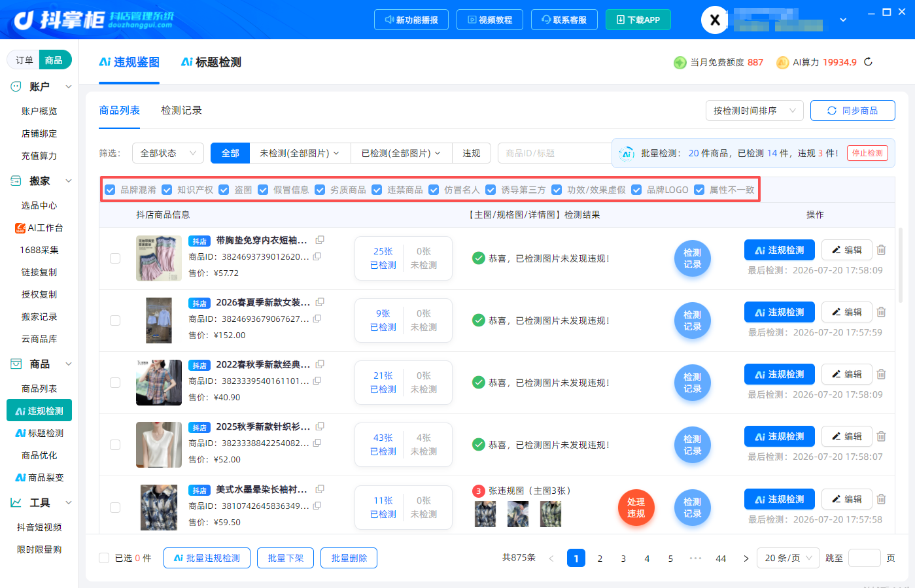Open 检测记录 circle for ¥152.00 product
This screenshot has width=915, height=588.
[x=693, y=320]
